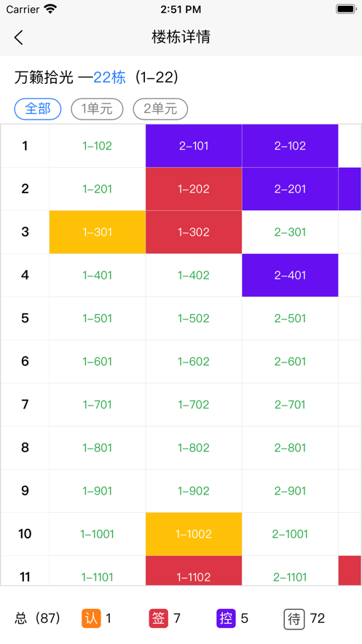Select yellow room 1-301

(x=98, y=232)
